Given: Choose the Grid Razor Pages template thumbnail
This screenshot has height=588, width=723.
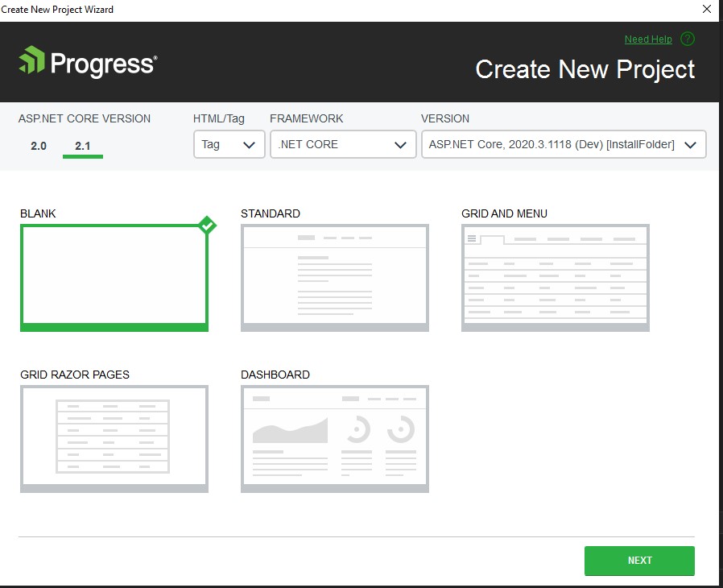Looking at the screenshot, I should click(114, 439).
